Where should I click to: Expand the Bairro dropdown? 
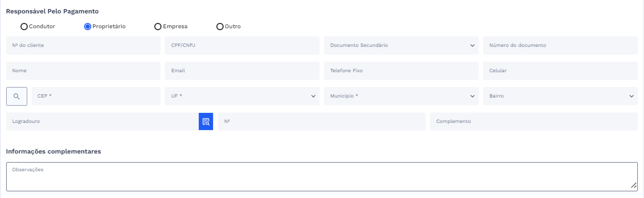click(560, 96)
